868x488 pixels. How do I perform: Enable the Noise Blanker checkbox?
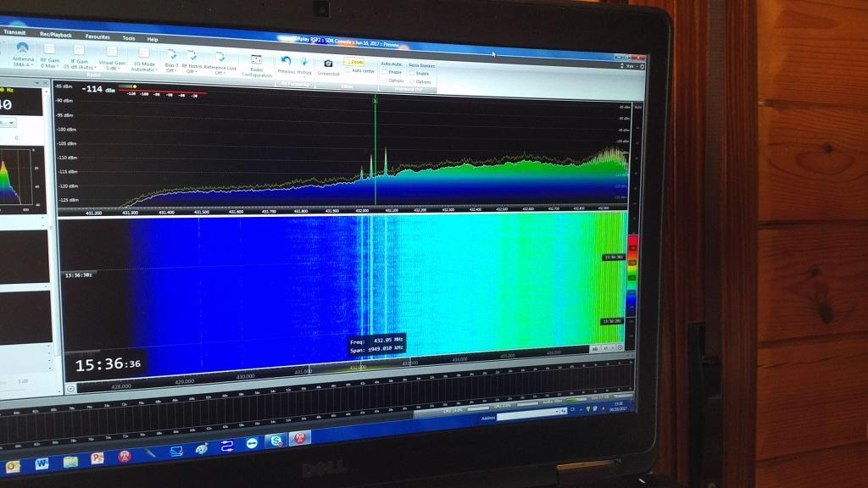coord(420,73)
